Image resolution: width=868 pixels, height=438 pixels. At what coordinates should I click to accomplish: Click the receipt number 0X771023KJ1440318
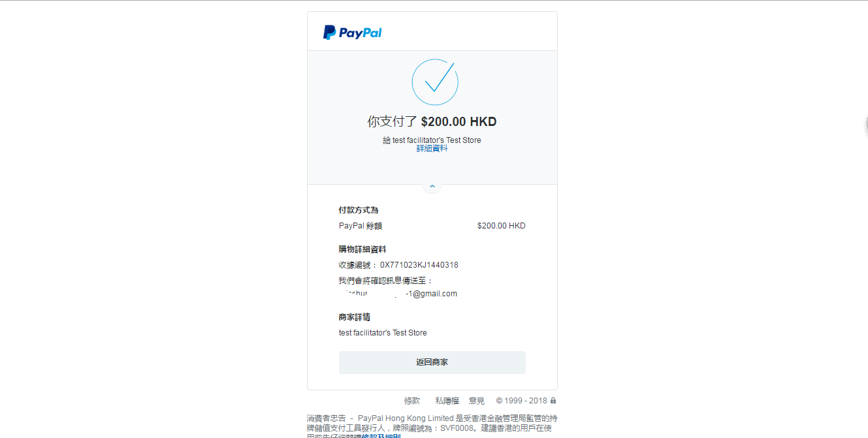click(419, 265)
